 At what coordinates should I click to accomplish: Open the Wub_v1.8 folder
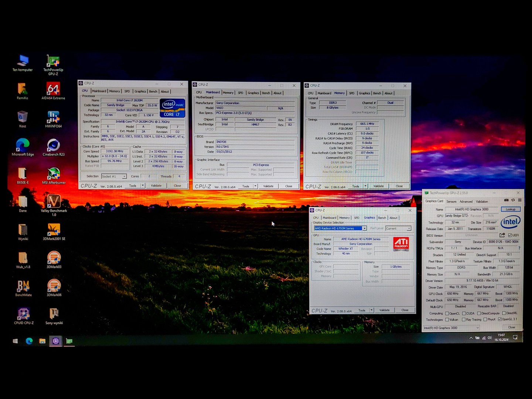23,260
